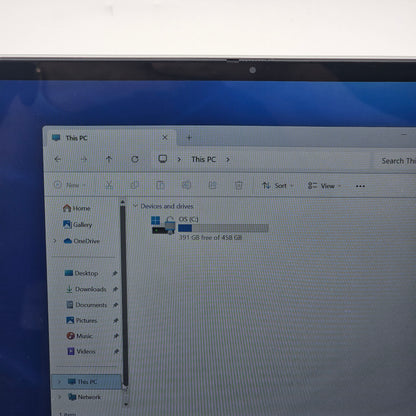Add a new tab with plus button
The width and height of the screenshot is (416, 416).
pyautogui.click(x=189, y=137)
